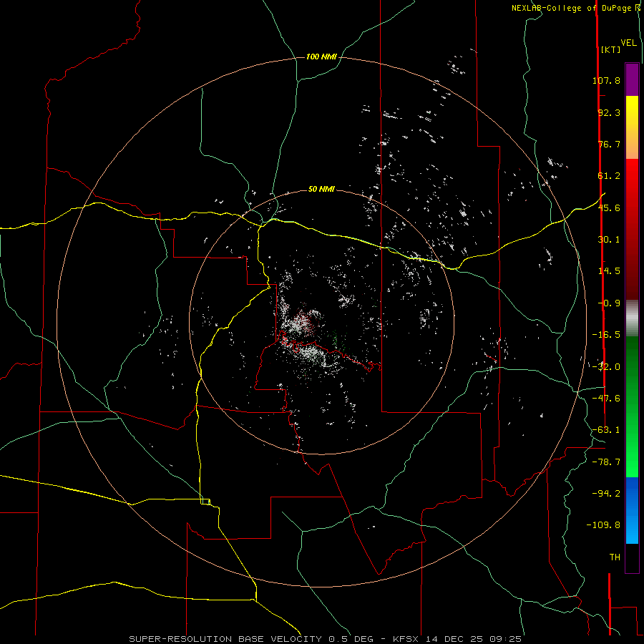Click the 14.5 legend value
Screen dimensions: 644x644
click(x=609, y=271)
